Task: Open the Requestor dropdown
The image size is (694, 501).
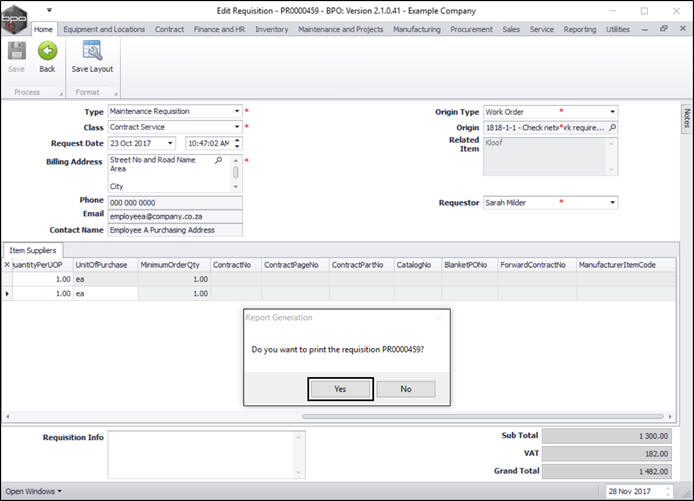Action: [x=612, y=203]
